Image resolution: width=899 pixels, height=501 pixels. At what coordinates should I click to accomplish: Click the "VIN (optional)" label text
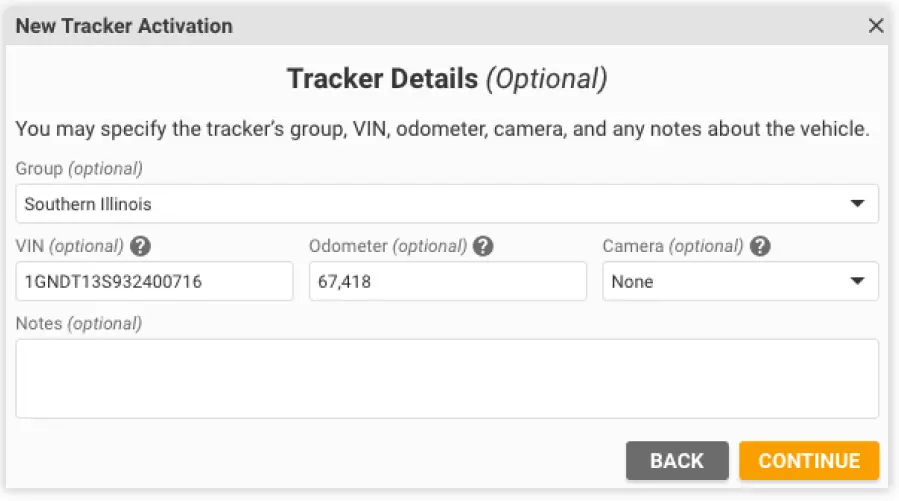69,246
